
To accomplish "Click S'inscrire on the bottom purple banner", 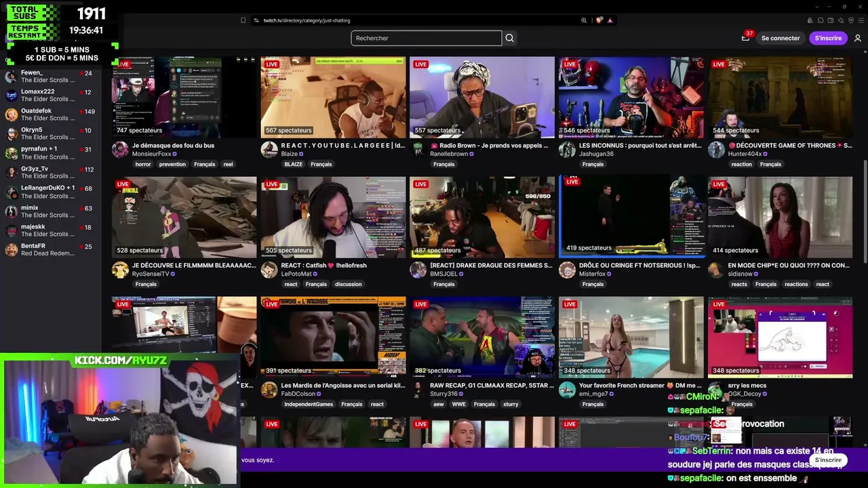I will coord(828,460).
